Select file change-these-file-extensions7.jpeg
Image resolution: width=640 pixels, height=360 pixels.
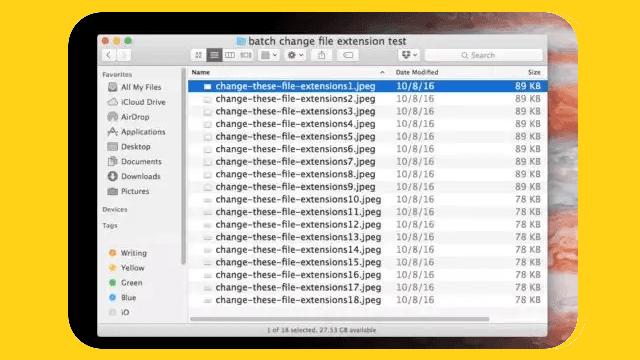367,162
